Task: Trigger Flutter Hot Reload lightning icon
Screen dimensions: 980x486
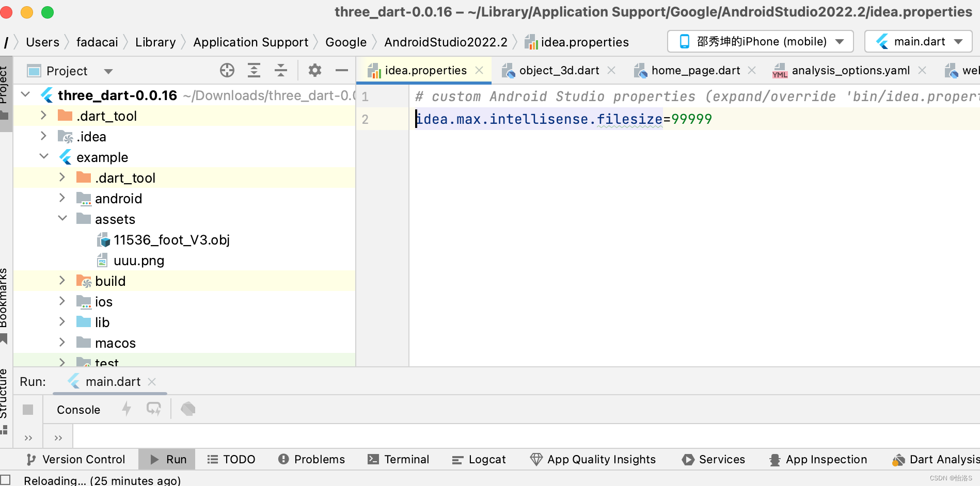Action: coord(127,409)
